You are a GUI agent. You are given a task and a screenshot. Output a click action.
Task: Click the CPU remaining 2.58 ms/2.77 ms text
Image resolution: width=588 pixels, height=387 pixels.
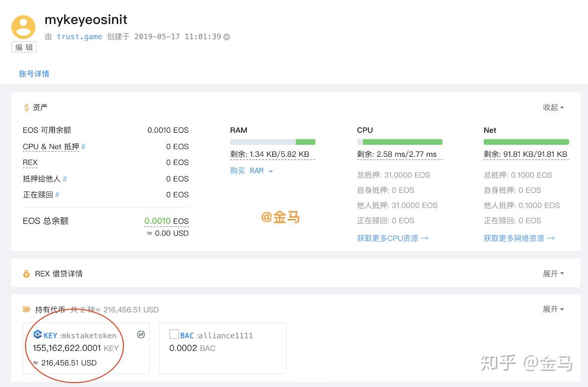point(399,154)
